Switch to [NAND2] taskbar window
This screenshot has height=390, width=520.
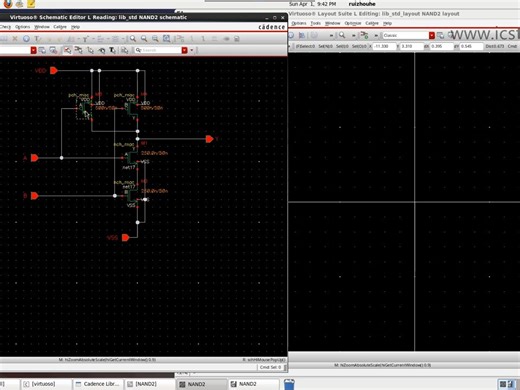pos(149,384)
